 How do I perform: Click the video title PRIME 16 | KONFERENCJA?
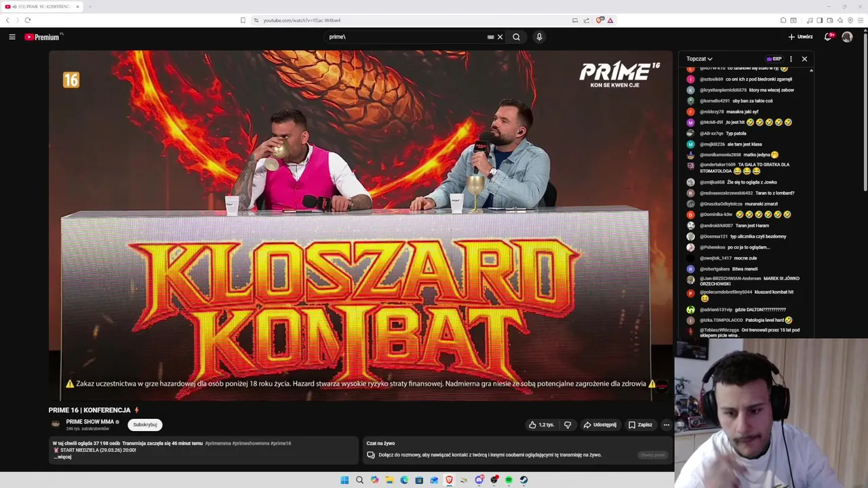pos(90,410)
